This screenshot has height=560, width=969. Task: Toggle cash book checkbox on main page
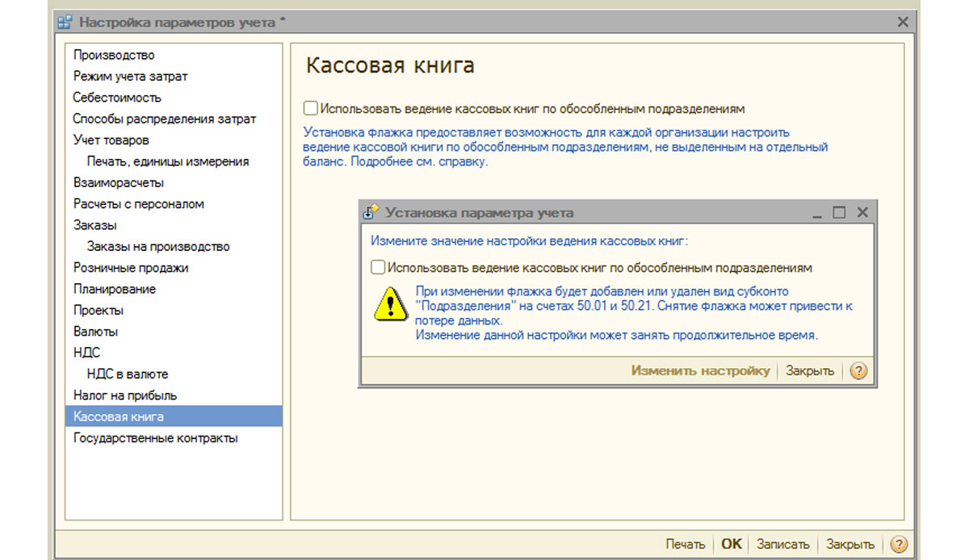[311, 108]
